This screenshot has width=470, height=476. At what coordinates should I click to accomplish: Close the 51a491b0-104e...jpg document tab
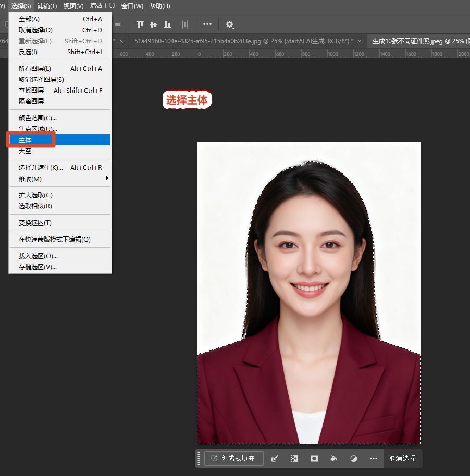tap(360, 41)
